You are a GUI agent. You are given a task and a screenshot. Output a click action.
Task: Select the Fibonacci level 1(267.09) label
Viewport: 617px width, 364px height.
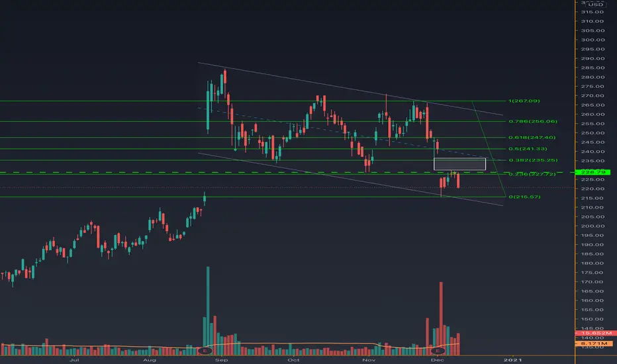point(524,101)
